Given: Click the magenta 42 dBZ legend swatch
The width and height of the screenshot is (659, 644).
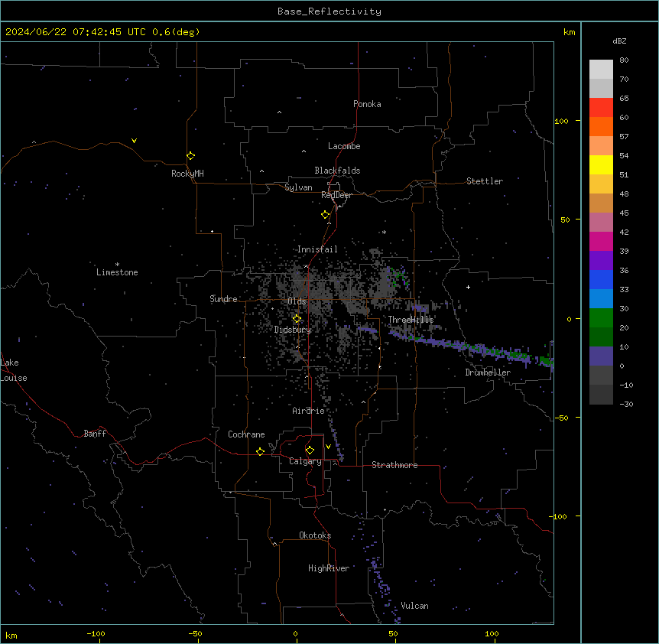Looking at the screenshot, I should [x=601, y=241].
